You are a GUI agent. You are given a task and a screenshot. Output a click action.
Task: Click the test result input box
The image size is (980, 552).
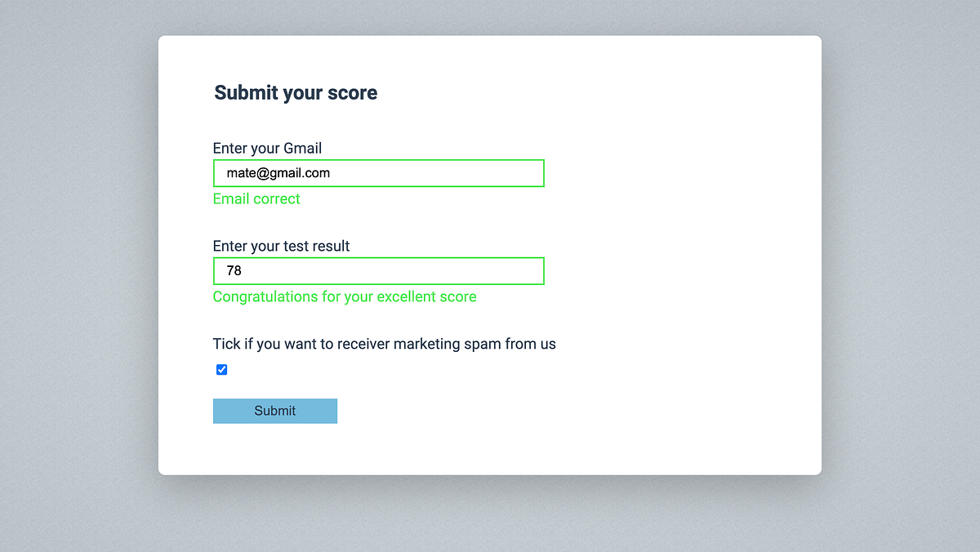(378, 271)
